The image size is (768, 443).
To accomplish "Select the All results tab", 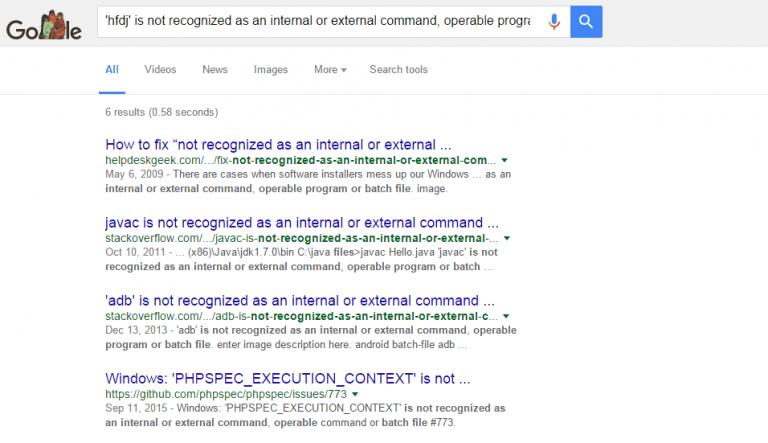I will pyautogui.click(x=112, y=70).
